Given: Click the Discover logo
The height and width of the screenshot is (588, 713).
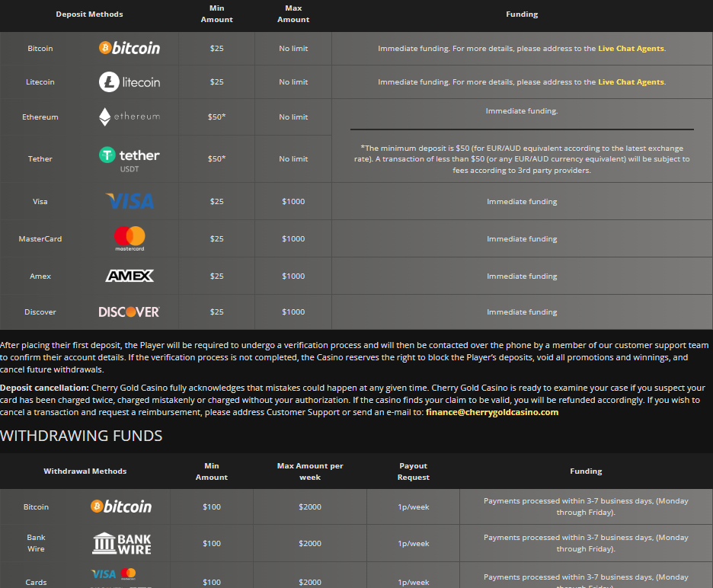Looking at the screenshot, I should click(129, 312).
